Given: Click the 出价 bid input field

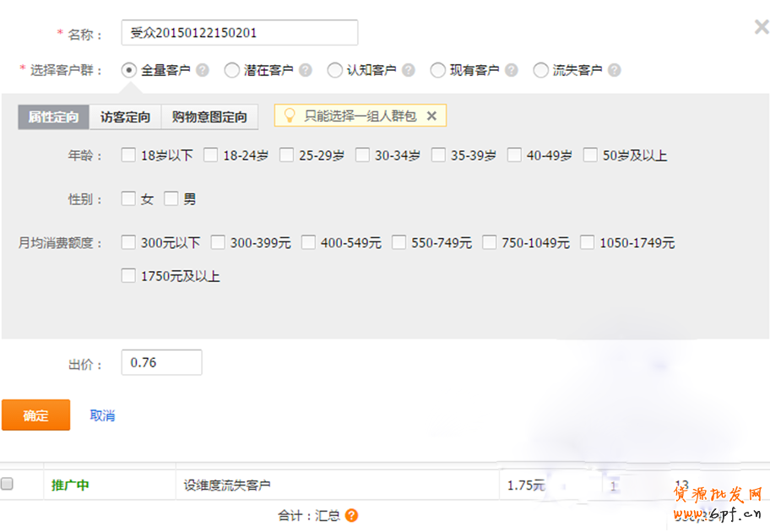Looking at the screenshot, I should [x=161, y=362].
